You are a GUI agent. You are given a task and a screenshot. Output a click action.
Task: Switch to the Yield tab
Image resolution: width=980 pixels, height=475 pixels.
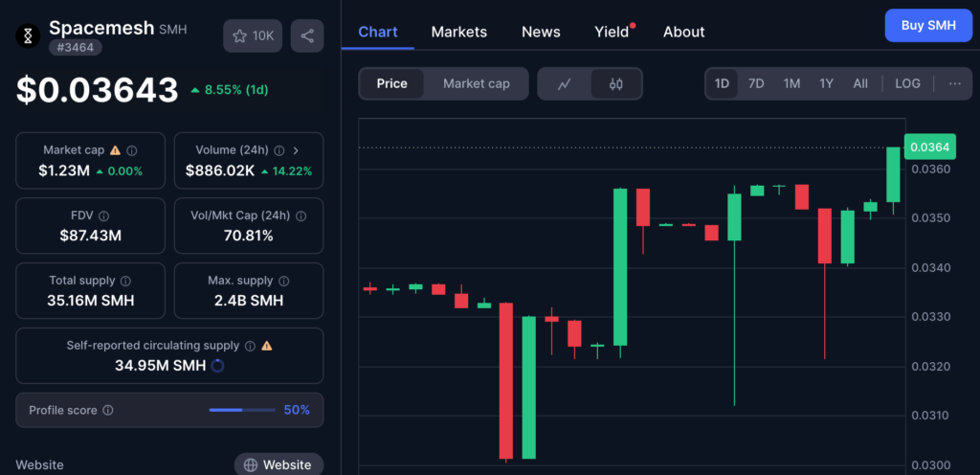click(612, 32)
